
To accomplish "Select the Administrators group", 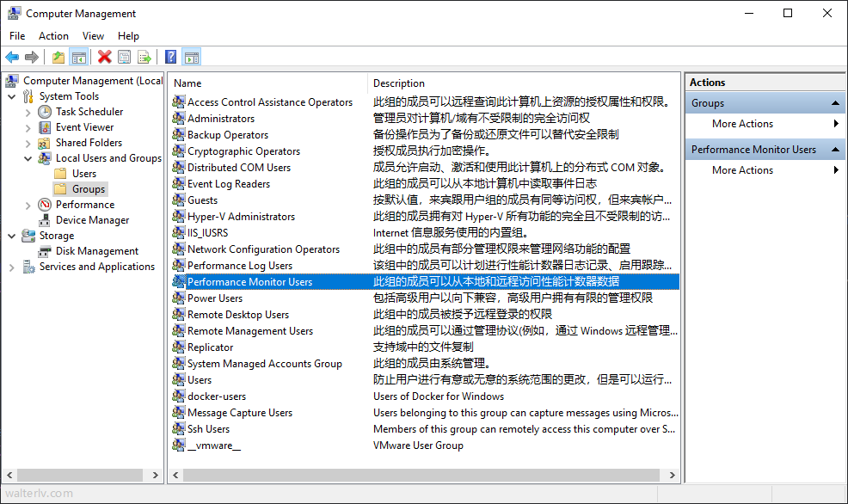I will coord(220,119).
